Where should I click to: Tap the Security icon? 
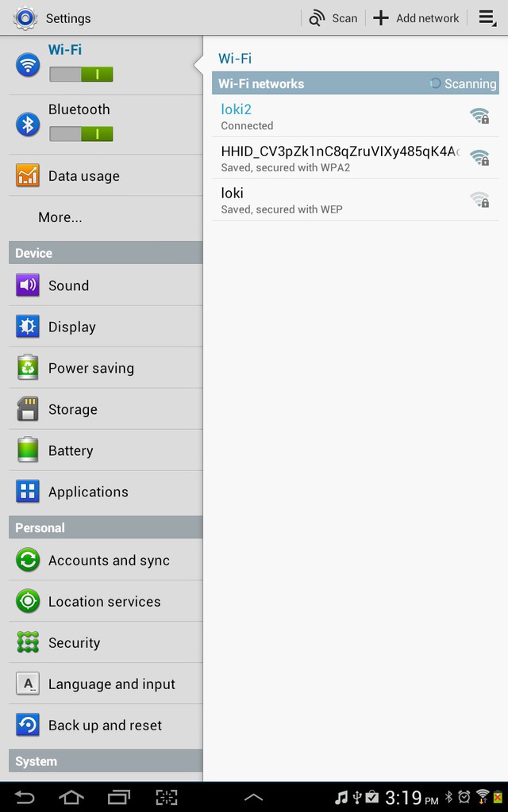28,642
